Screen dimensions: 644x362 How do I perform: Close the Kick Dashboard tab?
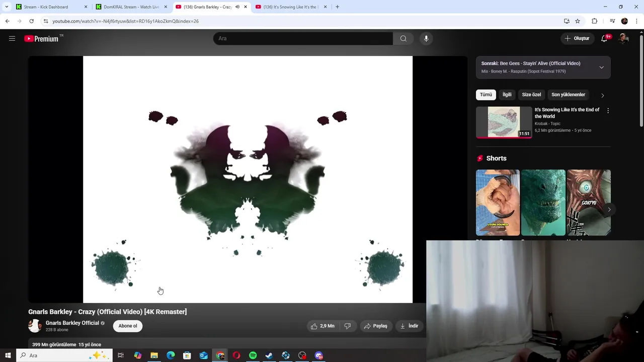tap(86, 7)
